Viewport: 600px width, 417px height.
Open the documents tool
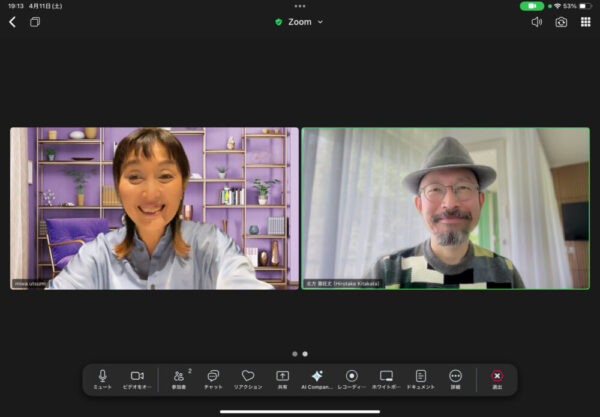[x=421, y=377]
